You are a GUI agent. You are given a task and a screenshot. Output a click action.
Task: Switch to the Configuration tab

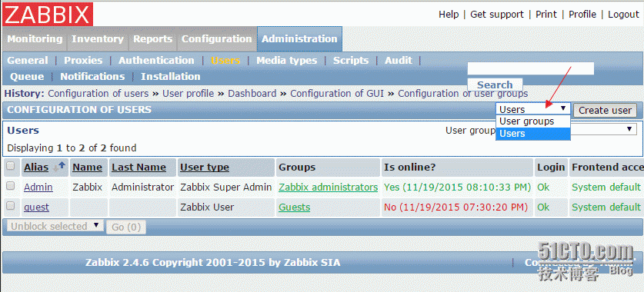pyautogui.click(x=216, y=39)
